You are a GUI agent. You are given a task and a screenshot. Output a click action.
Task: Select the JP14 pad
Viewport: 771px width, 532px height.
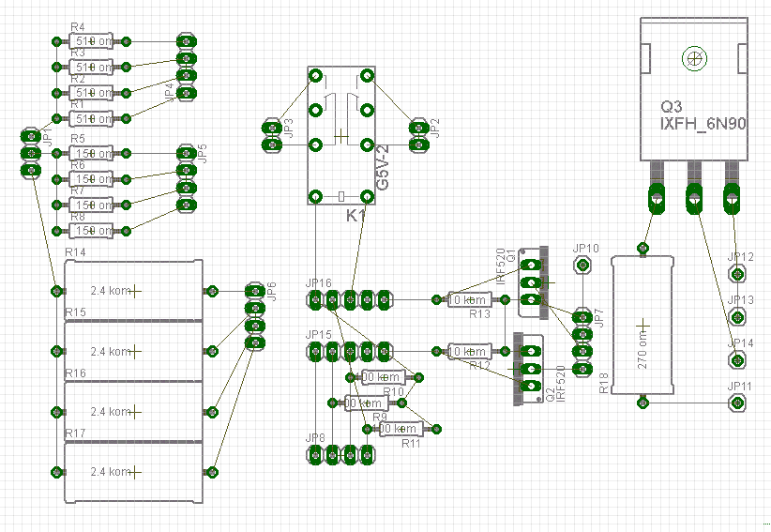(x=737, y=360)
